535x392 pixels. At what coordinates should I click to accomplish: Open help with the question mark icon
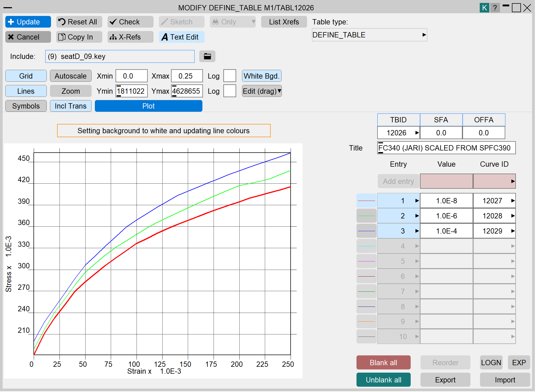tap(495, 8)
